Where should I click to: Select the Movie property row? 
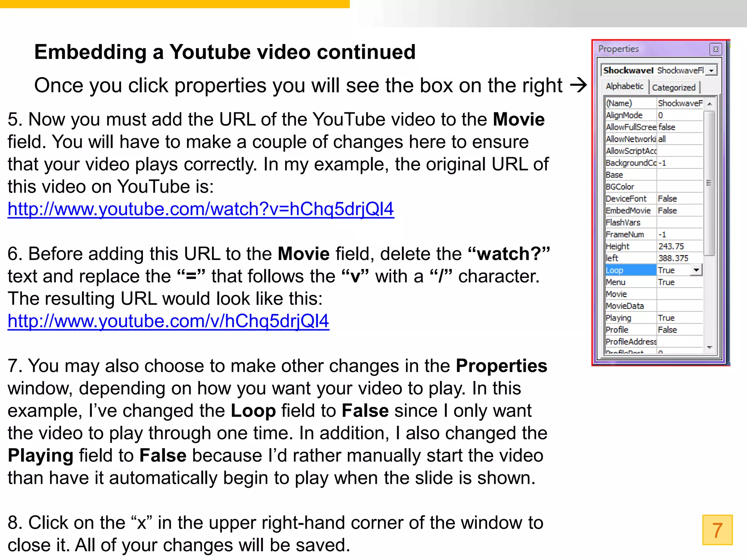coord(654,294)
